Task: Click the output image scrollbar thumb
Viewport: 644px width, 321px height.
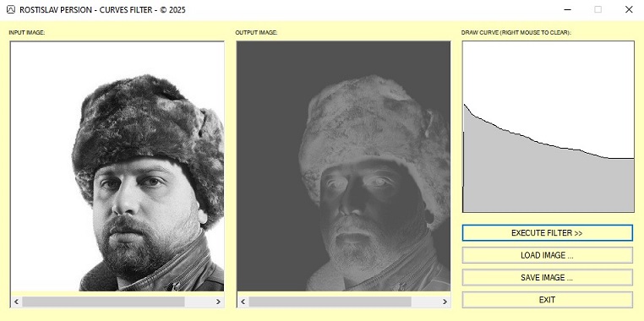Action: (330, 302)
